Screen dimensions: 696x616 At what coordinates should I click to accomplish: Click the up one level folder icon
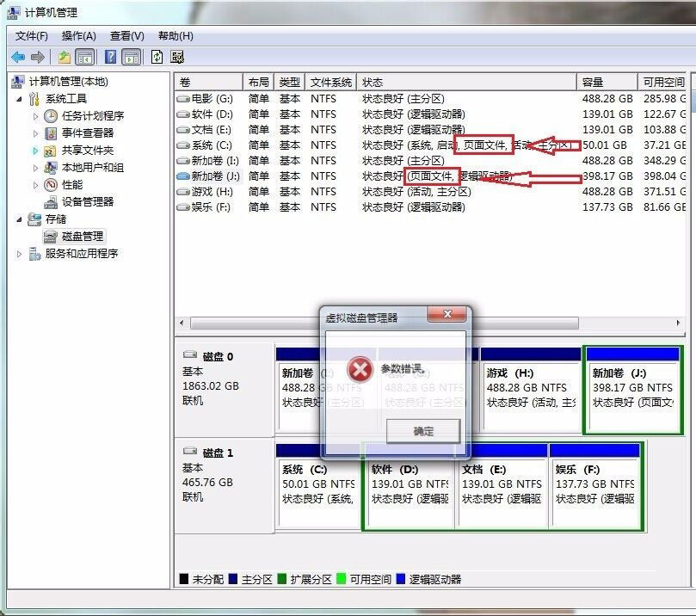[65, 57]
